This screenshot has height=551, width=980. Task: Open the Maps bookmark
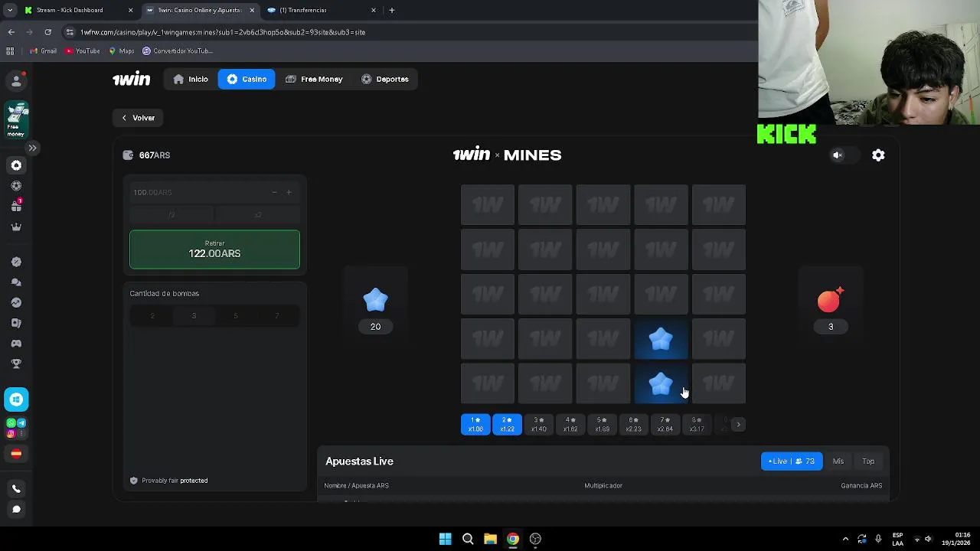122,51
